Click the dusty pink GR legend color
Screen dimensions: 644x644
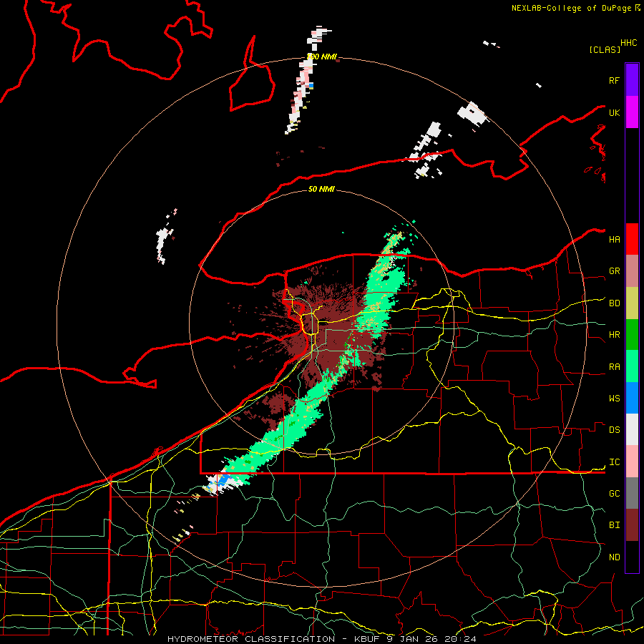pos(632,271)
